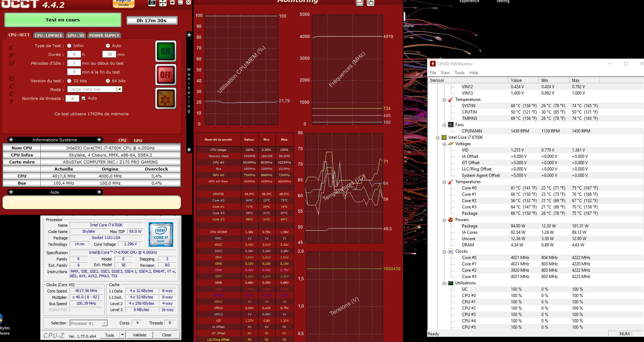Click Monitoring windows layout icon
This screenshot has width=644, height=342.
pos(370,3)
